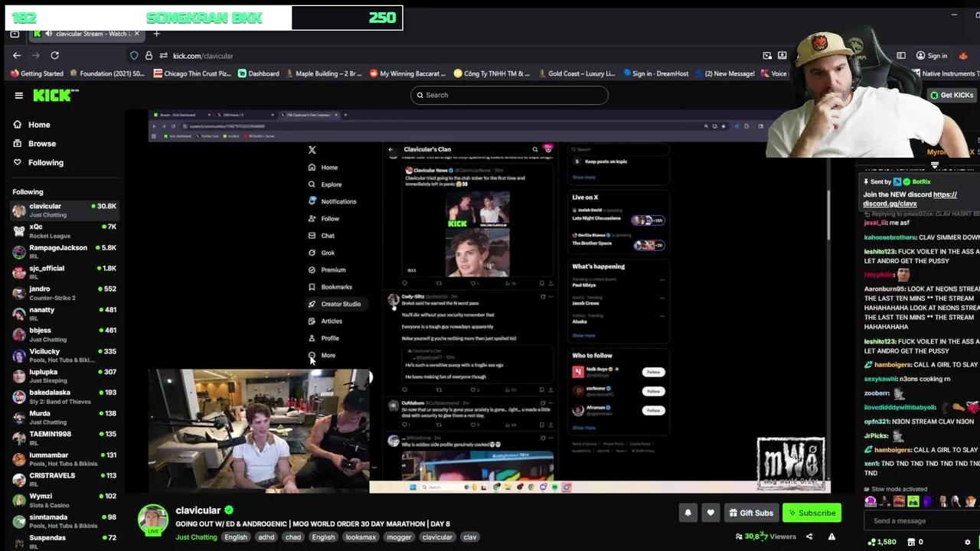The image size is (980, 551).
Task: Open the RampageJackson channel
Action: (x=64, y=251)
